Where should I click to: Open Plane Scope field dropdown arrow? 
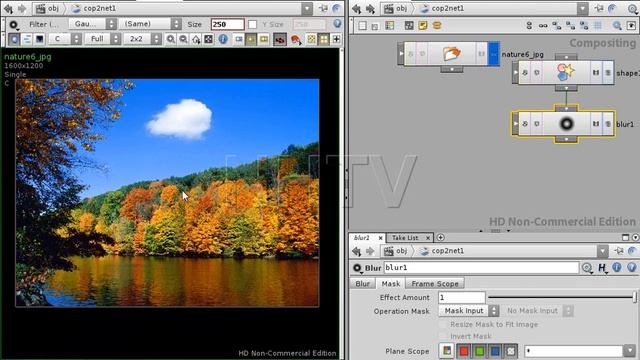click(629, 351)
